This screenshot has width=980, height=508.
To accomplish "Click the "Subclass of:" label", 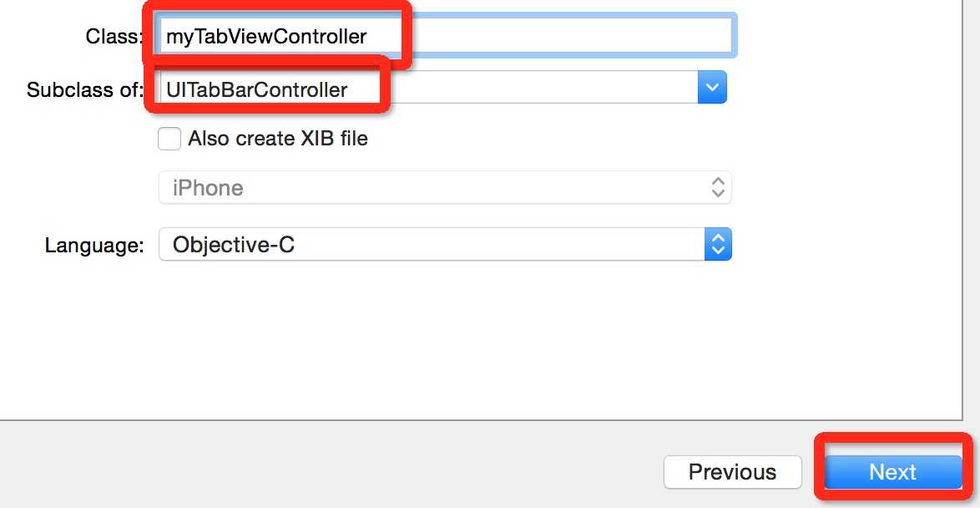I will 84,89.
